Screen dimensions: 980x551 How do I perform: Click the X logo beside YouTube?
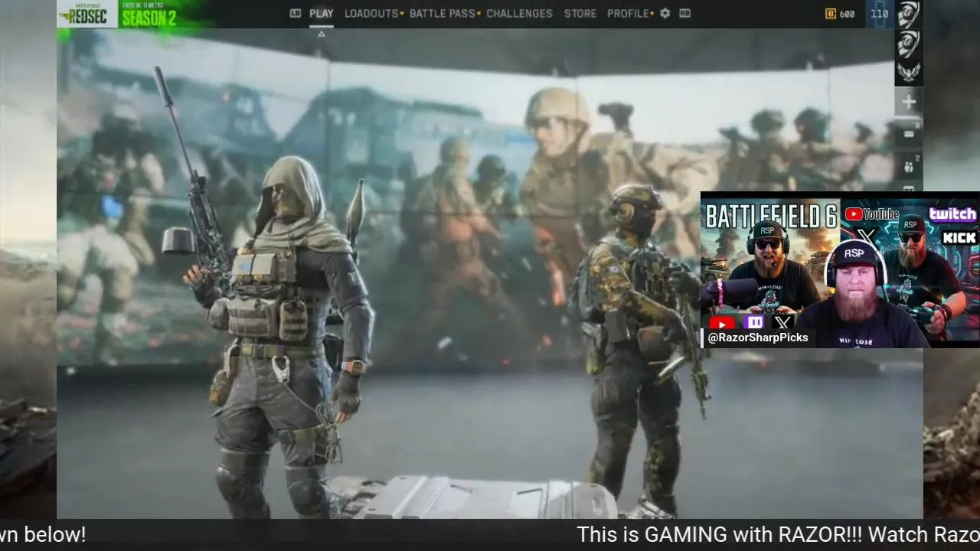click(866, 236)
